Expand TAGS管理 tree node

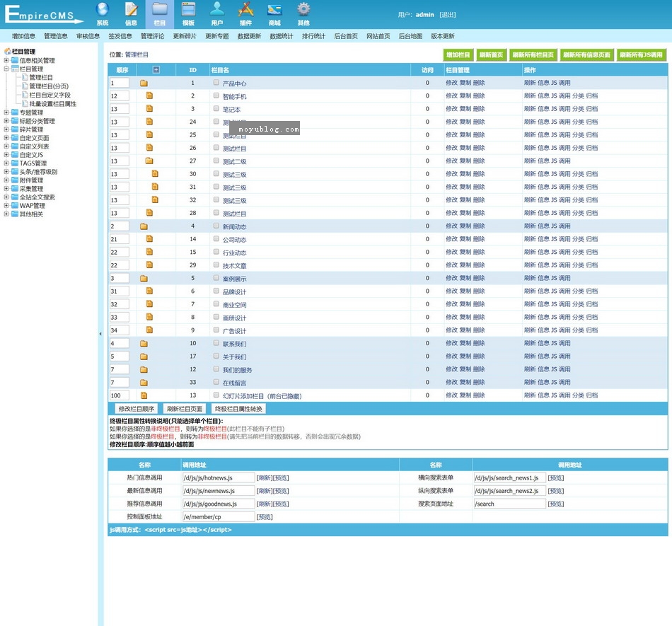coord(6,163)
